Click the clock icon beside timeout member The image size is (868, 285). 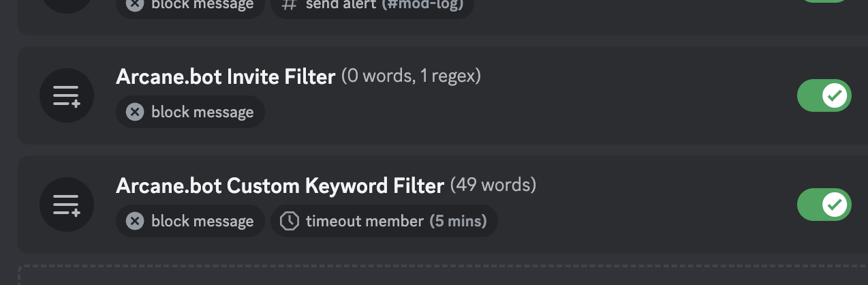point(290,221)
